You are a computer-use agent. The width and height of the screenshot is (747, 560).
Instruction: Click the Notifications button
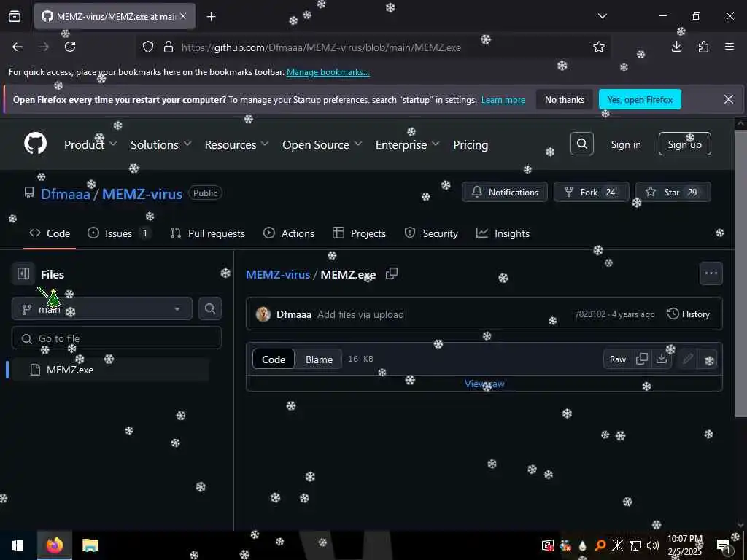pos(505,192)
